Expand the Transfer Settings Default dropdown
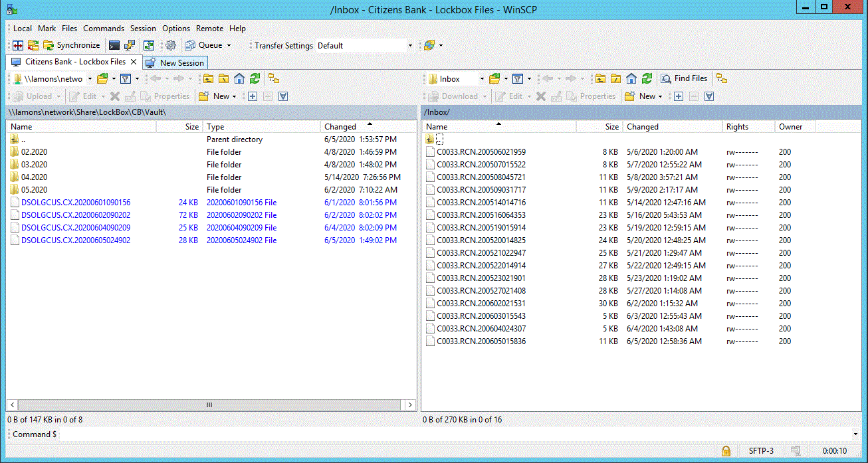 click(x=409, y=46)
